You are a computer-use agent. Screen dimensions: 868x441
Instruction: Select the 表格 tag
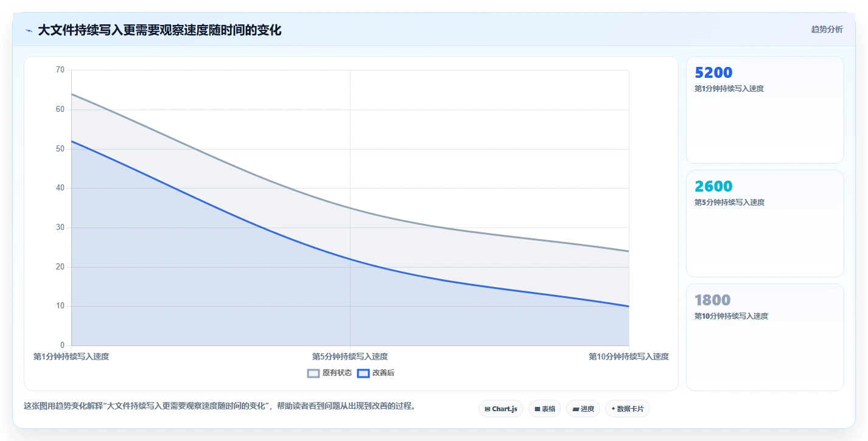click(x=545, y=409)
